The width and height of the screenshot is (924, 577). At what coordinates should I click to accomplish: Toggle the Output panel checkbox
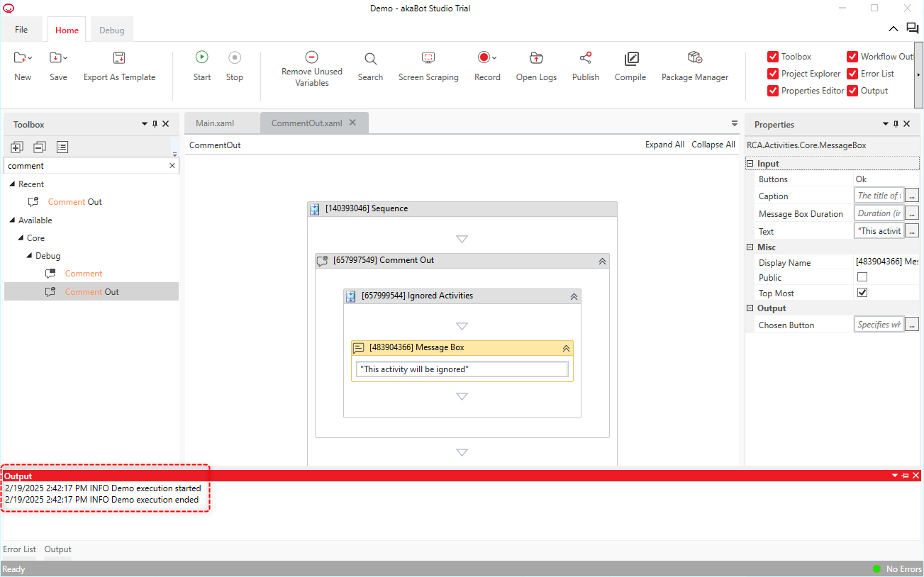(x=852, y=91)
